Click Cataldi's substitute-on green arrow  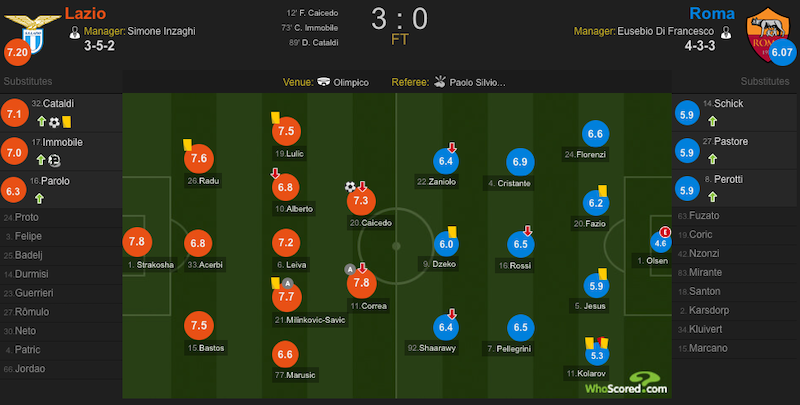(x=41, y=121)
